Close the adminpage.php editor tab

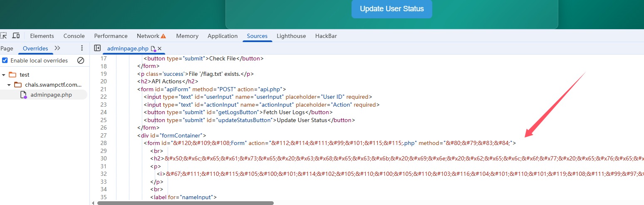point(159,49)
